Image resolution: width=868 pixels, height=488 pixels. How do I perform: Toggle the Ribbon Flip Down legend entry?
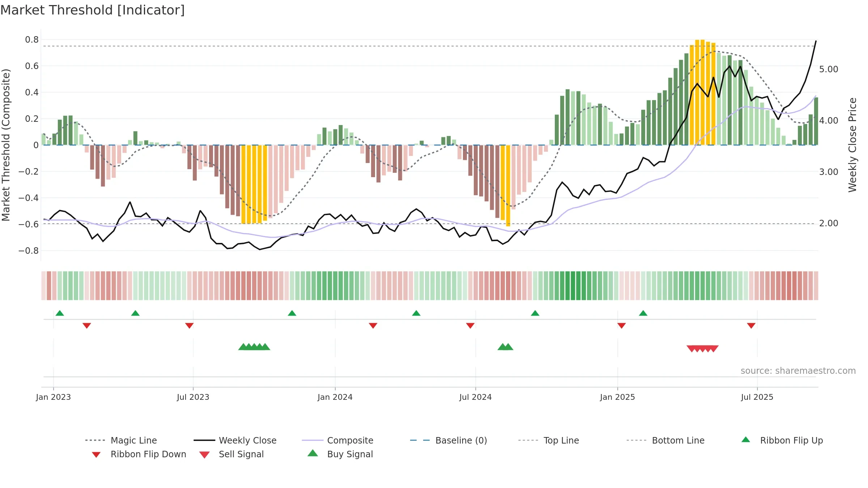pyautogui.click(x=139, y=454)
